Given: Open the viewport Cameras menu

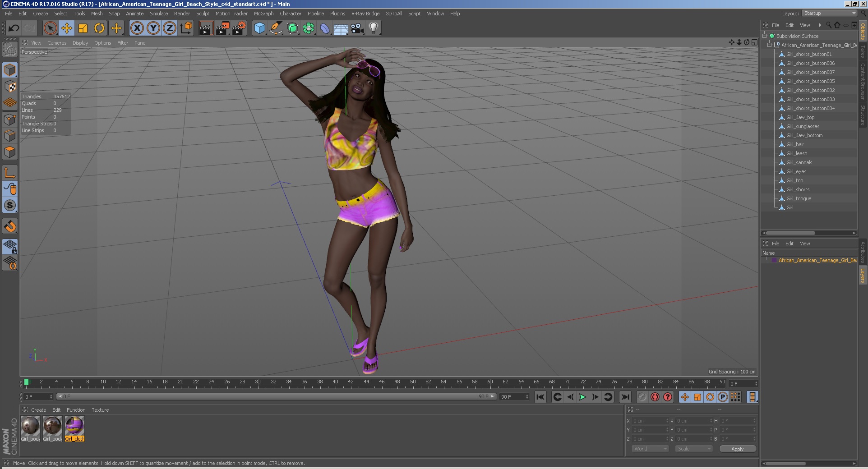Looking at the screenshot, I should (x=57, y=43).
